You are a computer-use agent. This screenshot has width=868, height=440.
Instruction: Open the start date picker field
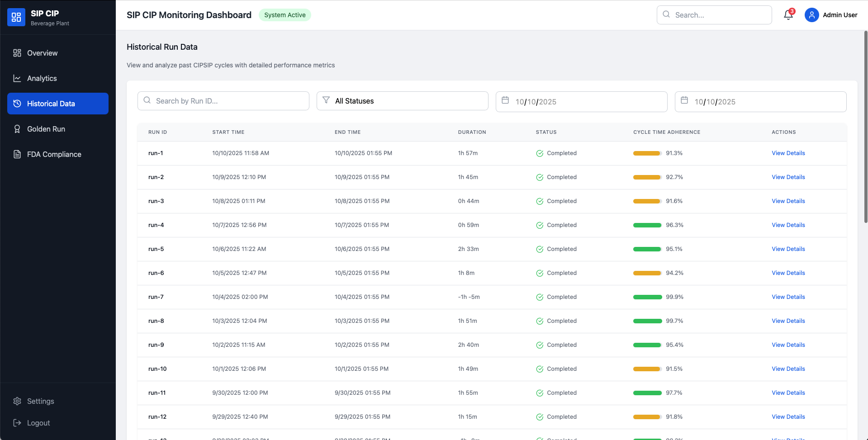pos(581,102)
